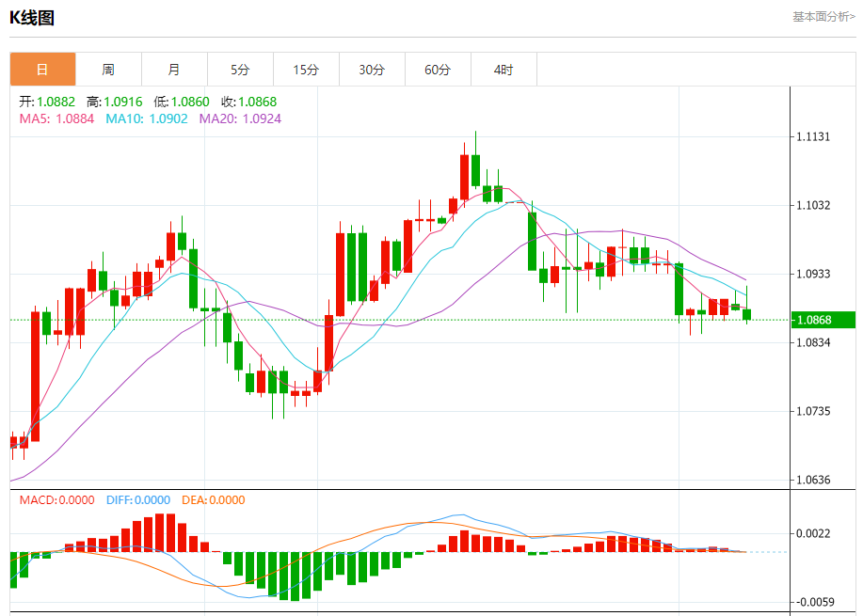
Task: Click the MA10 indicator label
Action: pyautogui.click(x=146, y=118)
